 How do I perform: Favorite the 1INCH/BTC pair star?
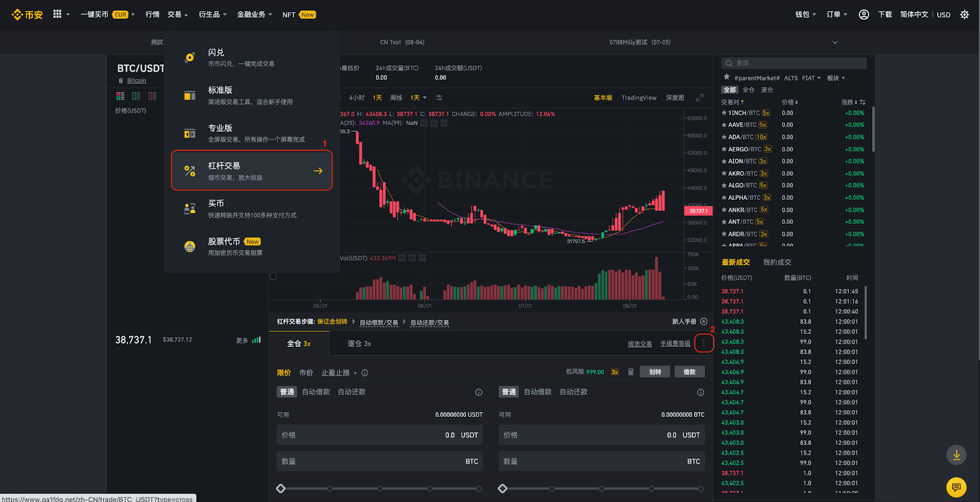[x=725, y=113]
